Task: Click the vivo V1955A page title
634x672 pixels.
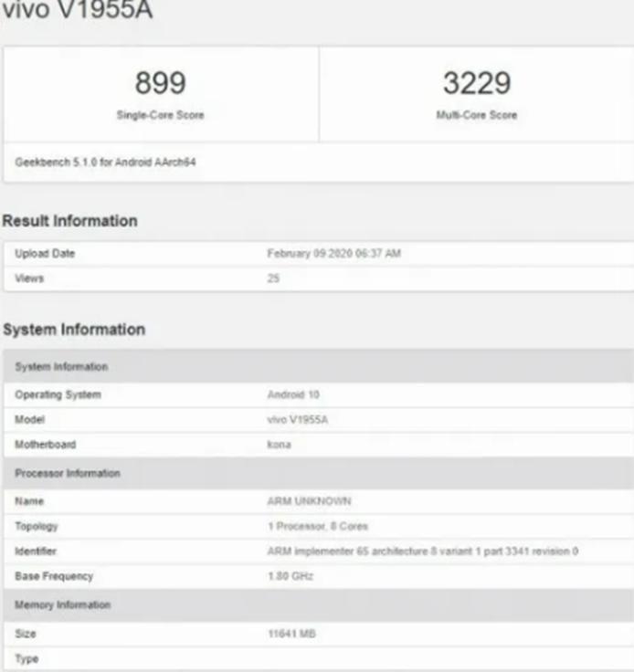Action: click(78, 9)
